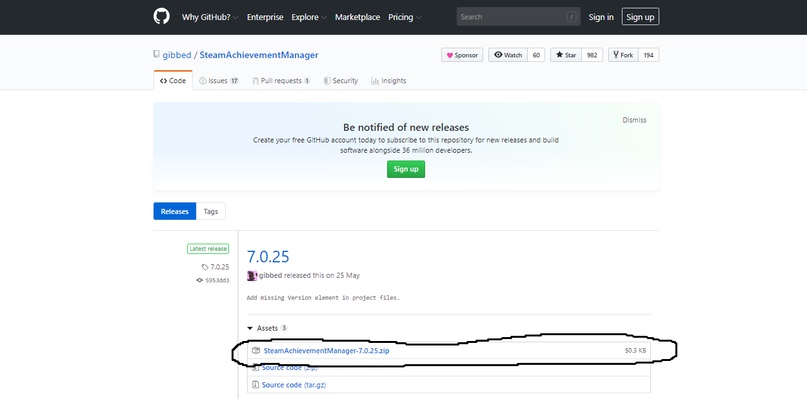Download Source code (zip)
Screen dimensions: 807x399
tap(289, 368)
